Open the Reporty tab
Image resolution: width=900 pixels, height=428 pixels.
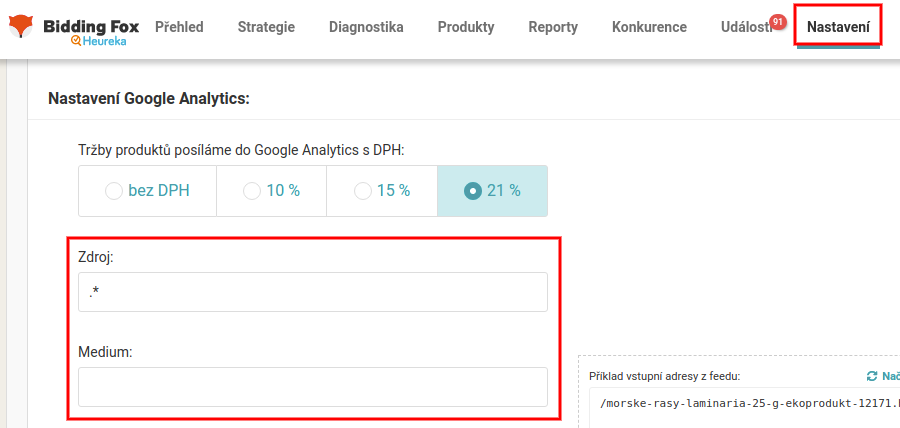tap(553, 27)
